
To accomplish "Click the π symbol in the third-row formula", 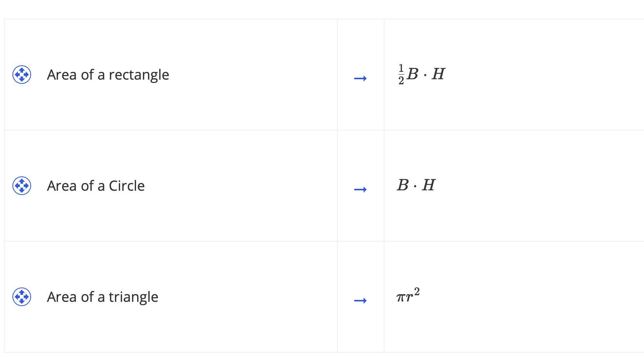I will point(401,298).
